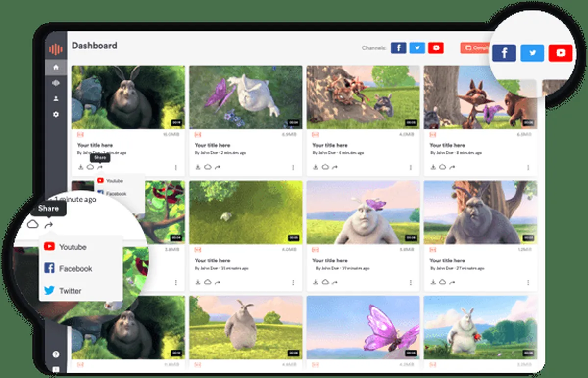The height and width of the screenshot is (378, 588).
Task: Click the cloud icon on the 6.5MB card
Action: click(442, 167)
